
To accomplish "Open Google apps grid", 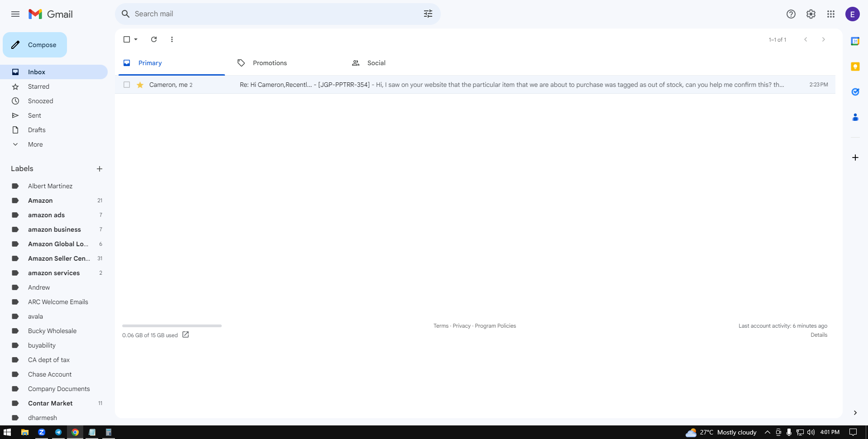I will (x=831, y=14).
